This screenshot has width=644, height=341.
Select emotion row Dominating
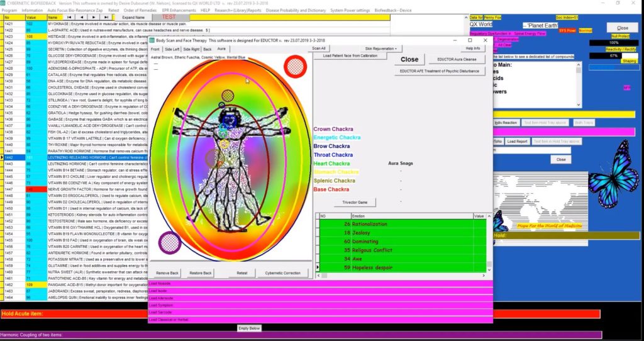point(402,242)
